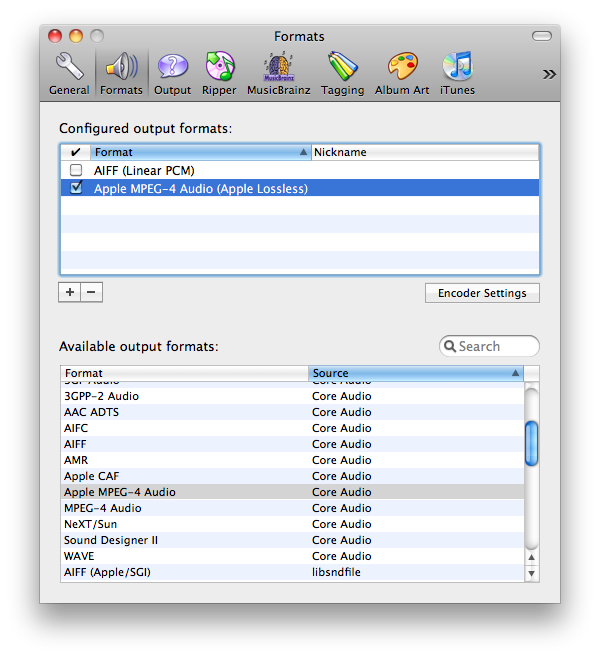Select Apple MPEG-4 Audio (Apple Lossless) row

point(300,188)
